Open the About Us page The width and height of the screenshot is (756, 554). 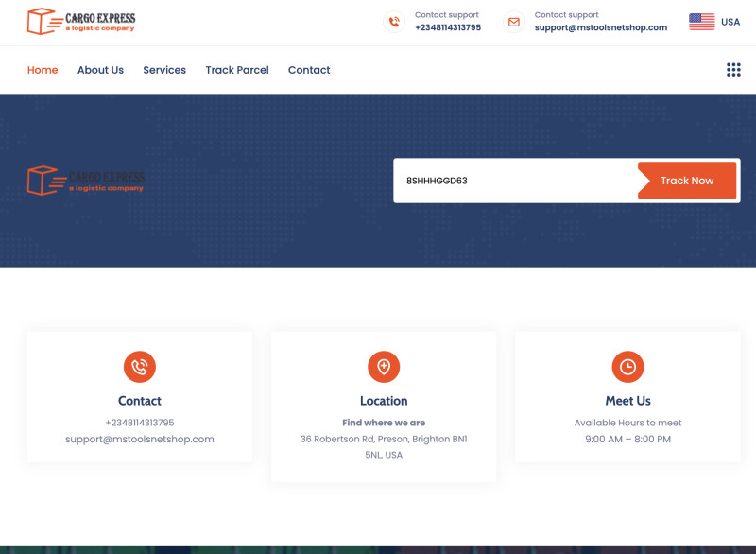100,70
